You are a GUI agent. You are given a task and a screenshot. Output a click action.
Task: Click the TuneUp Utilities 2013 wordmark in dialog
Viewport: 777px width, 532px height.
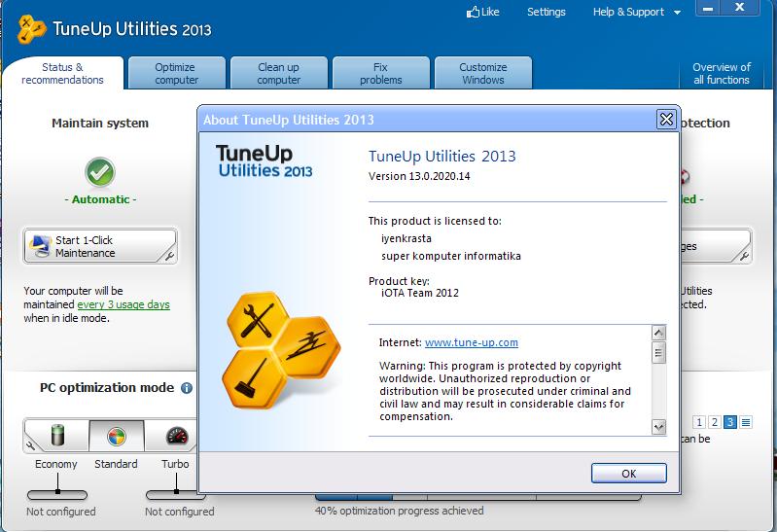tap(264, 160)
